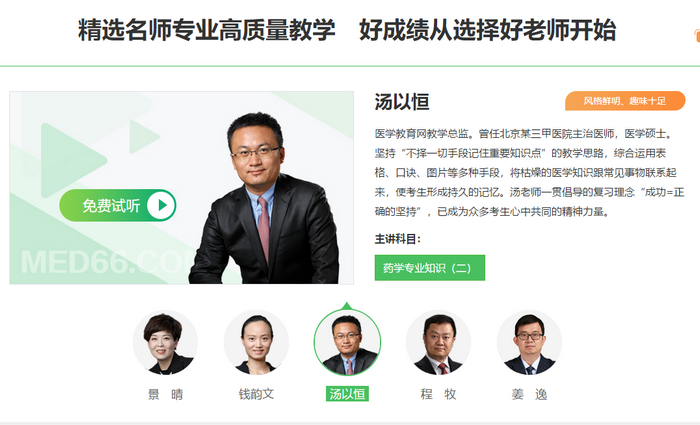Select the highlighted 汤以恒 round avatar

pyautogui.click(x=347, y=343)
